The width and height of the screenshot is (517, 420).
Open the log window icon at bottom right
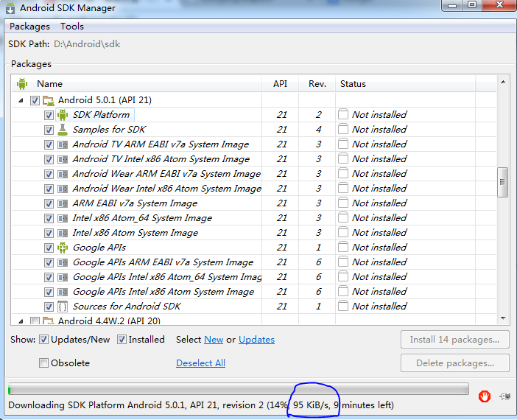pyautogui.click(x=505, y=396)
